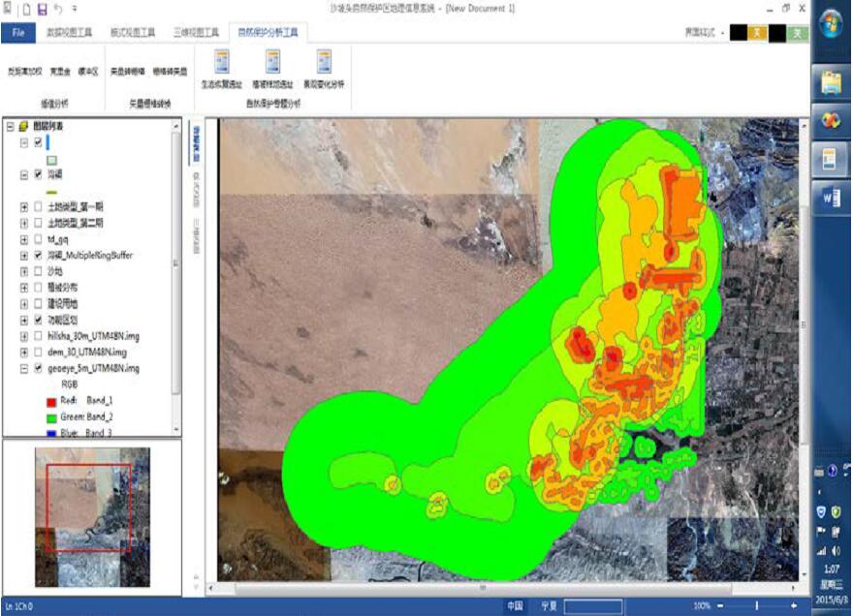The height and width of the screenshot is (616, 853).
Task: Click the Undo arrow icon
Action: pyautogui.click(x=58, y=9)
